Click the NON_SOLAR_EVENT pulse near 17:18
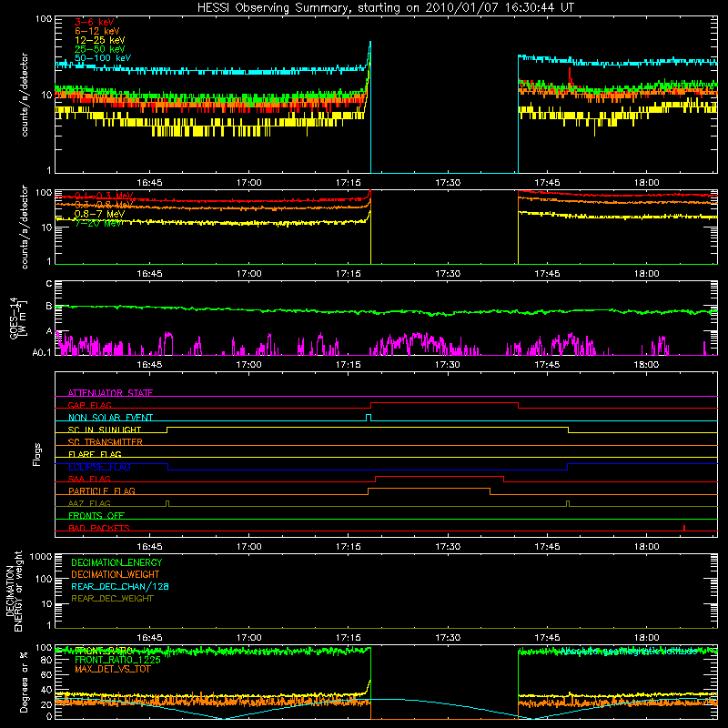728x728 pixels. [369, 417]
